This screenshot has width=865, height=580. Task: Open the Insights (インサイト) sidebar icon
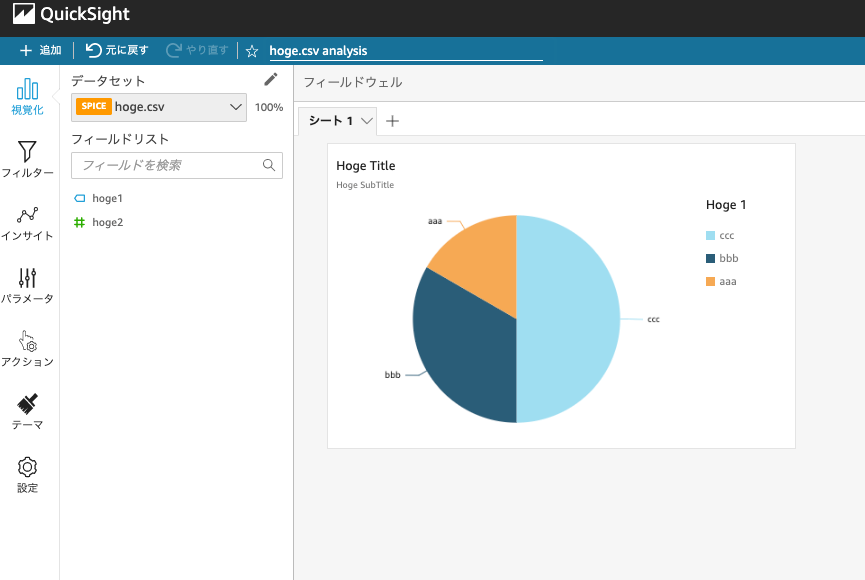point(27,216)
